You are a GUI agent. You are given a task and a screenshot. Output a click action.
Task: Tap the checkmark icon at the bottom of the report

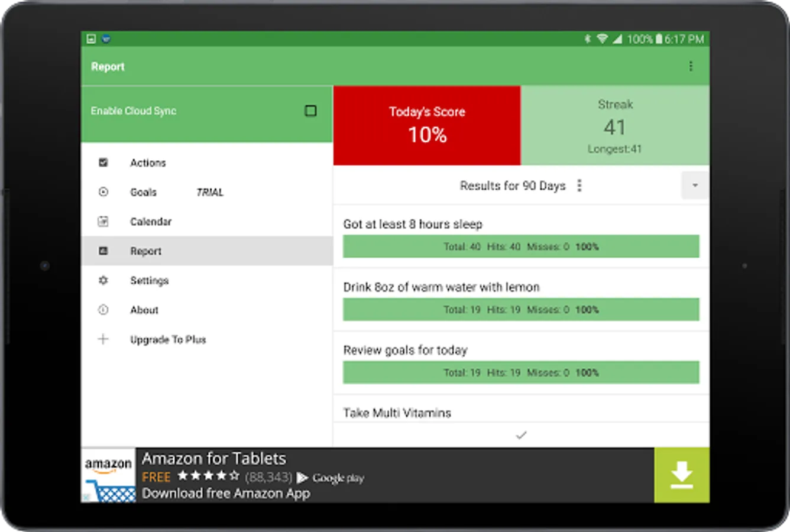[x=521, y=435]
